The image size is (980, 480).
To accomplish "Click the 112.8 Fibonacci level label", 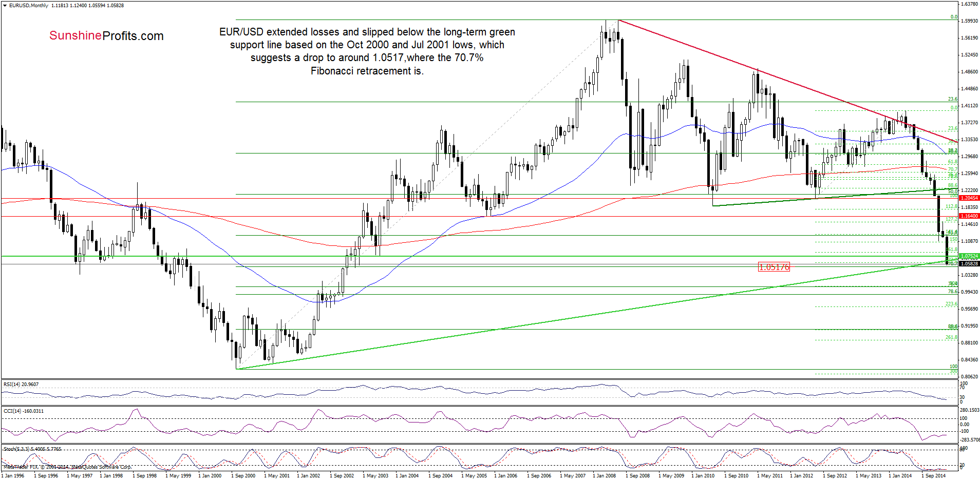I will [952, 206].
